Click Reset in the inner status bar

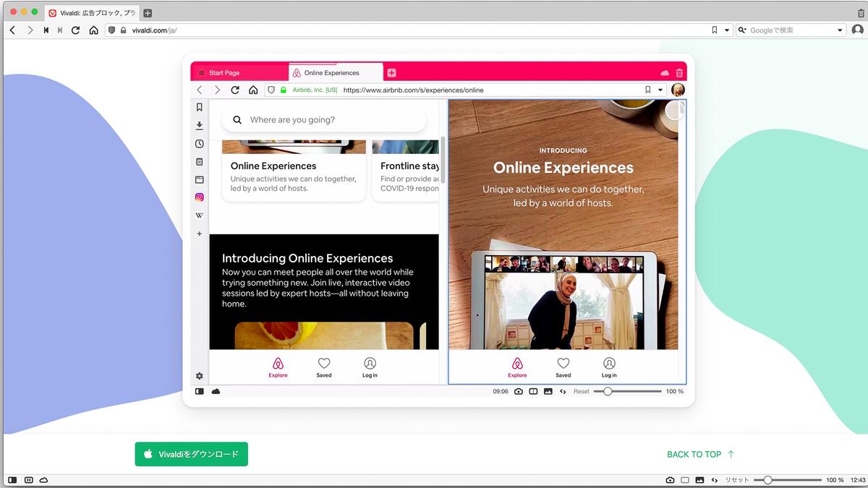tap(582, 391)
